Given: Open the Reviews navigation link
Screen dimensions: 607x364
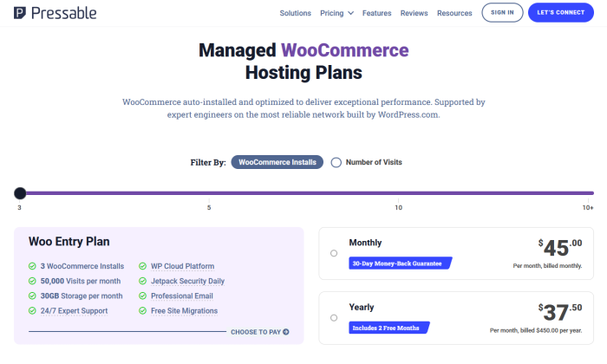Looking at the screenshot, I should 414,13.
